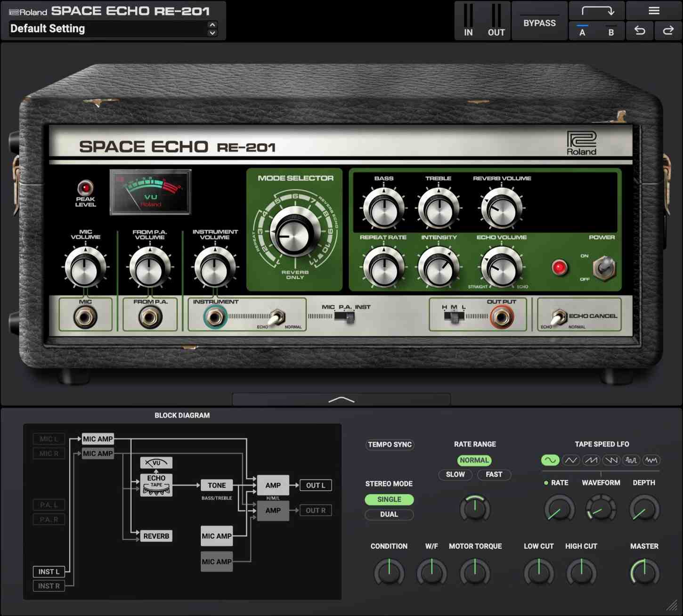Switch to the A comparison slot
Image resolution: width=683 pixels, height=616 pixels.
click(x=583, y=32)
